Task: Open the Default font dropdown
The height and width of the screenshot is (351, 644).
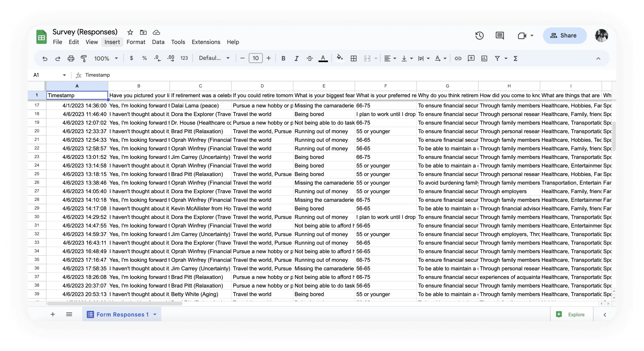Action: (214, 58)
